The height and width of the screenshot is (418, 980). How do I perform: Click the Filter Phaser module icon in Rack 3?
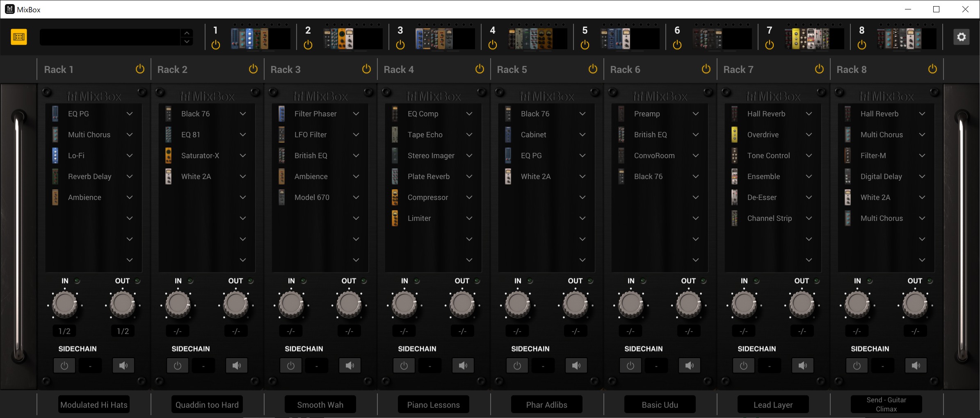pyautogui.click(x=281, y=114)
